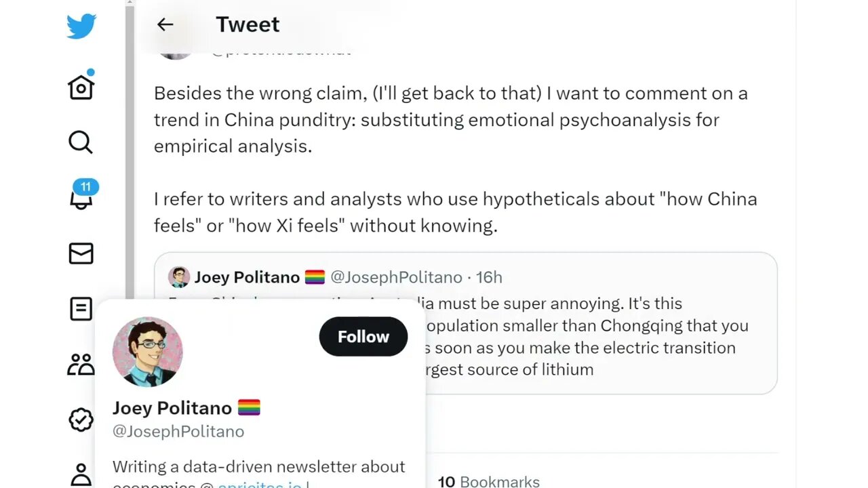The image size is (868, 488).
Task: Click the Twitter bird logo
Action: 81,26
